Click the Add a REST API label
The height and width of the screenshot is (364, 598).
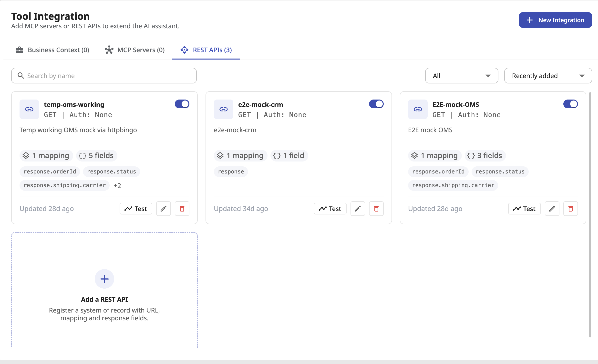(x=104, y=299)
